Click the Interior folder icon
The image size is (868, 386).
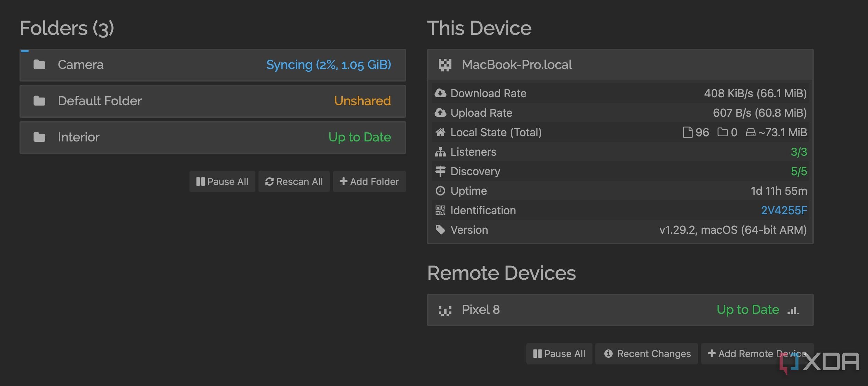[x=39, y=137]
